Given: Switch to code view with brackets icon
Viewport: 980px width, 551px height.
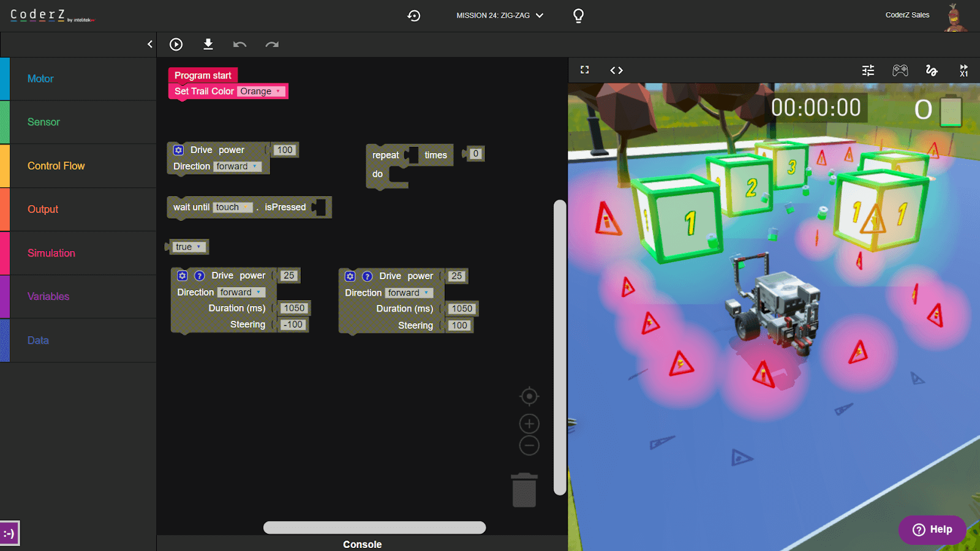Looking at the screenshot, I should 616,70.
